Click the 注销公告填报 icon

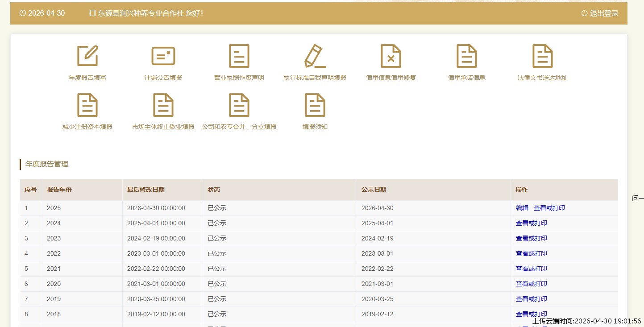tap(163, 56)
